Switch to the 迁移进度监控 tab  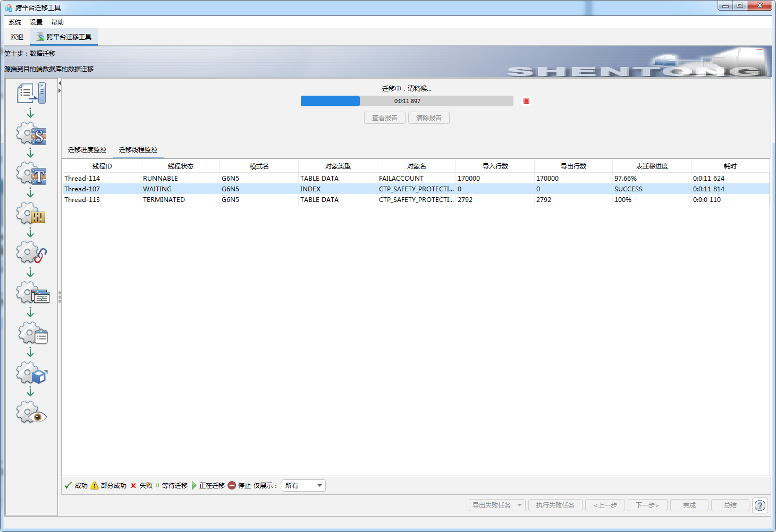[87, 150]
